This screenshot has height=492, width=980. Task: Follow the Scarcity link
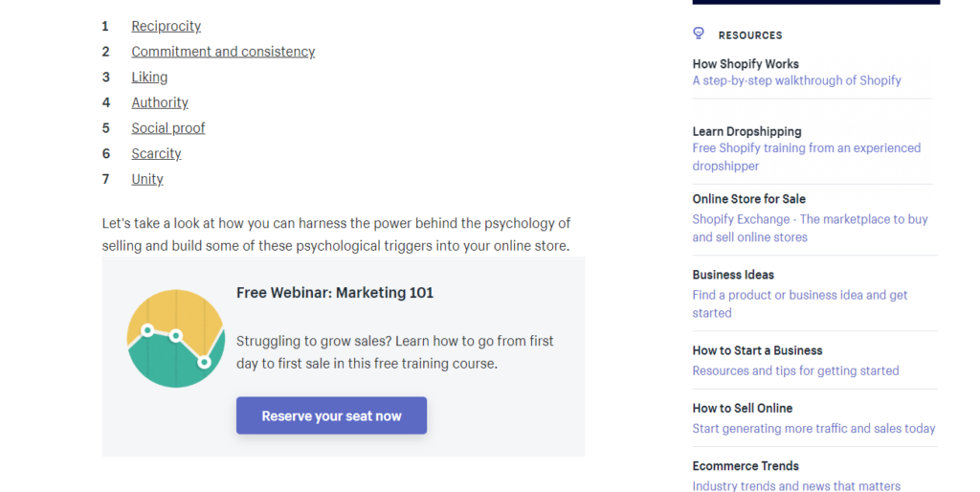point(156,153)
